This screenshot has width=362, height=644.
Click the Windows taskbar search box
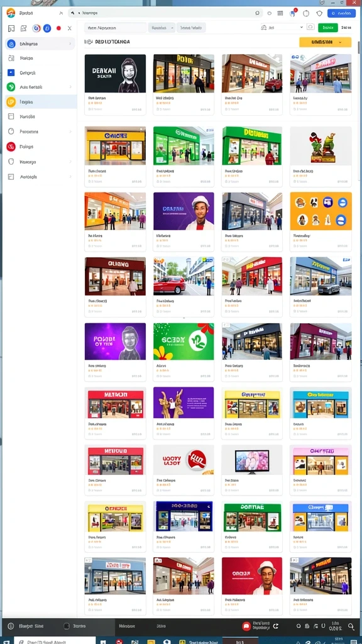click(55, 641)
